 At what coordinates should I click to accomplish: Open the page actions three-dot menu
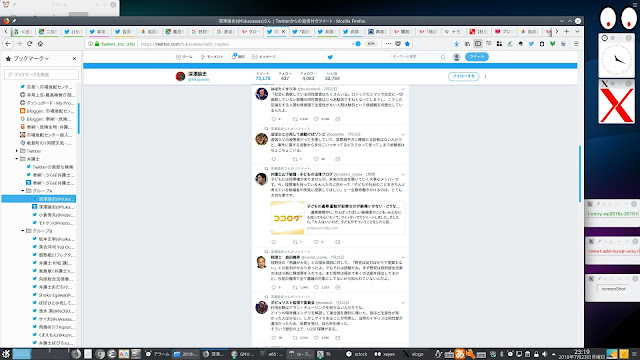pos(388,44)
